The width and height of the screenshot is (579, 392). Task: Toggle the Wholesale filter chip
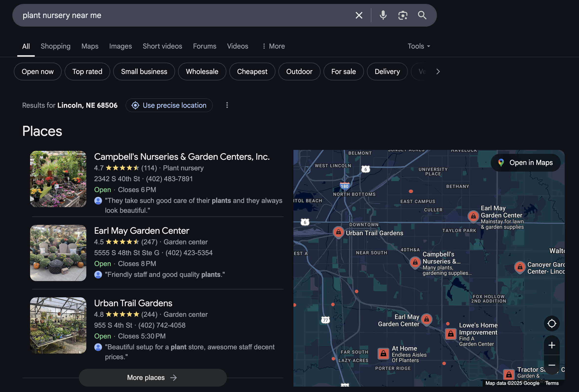tap(202, 72)
